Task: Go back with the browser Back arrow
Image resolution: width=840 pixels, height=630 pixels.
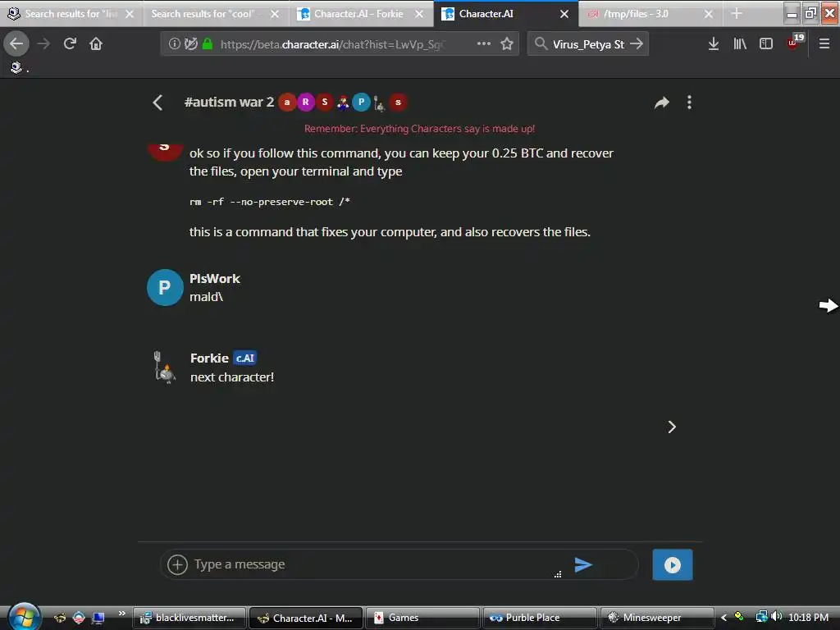Action: point(16,43)
